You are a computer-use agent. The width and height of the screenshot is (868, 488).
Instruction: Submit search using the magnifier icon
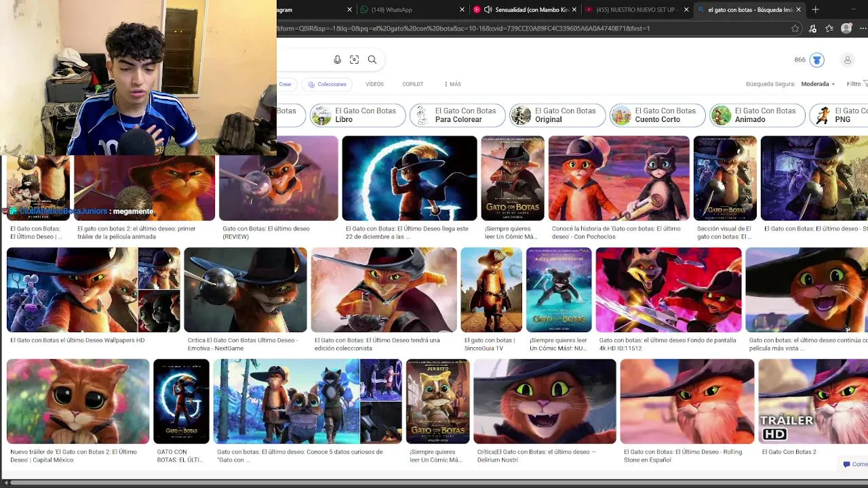pos(372,60)
